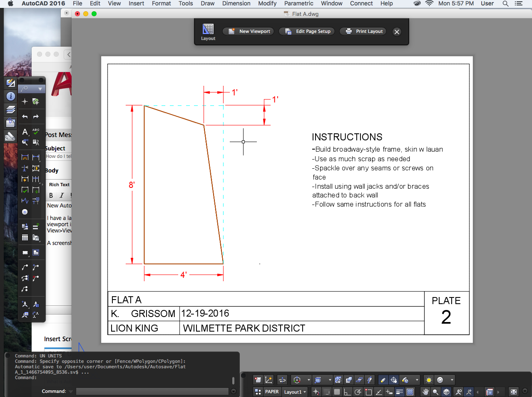This screenshot has width=532, height=397.
Task: Select the center mark circle icon
Action: pyautogui.click(x=25, y=212)
